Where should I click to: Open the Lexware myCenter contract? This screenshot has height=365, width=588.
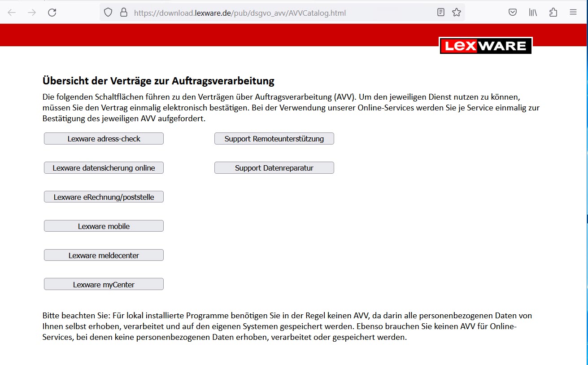click(104, 284)
